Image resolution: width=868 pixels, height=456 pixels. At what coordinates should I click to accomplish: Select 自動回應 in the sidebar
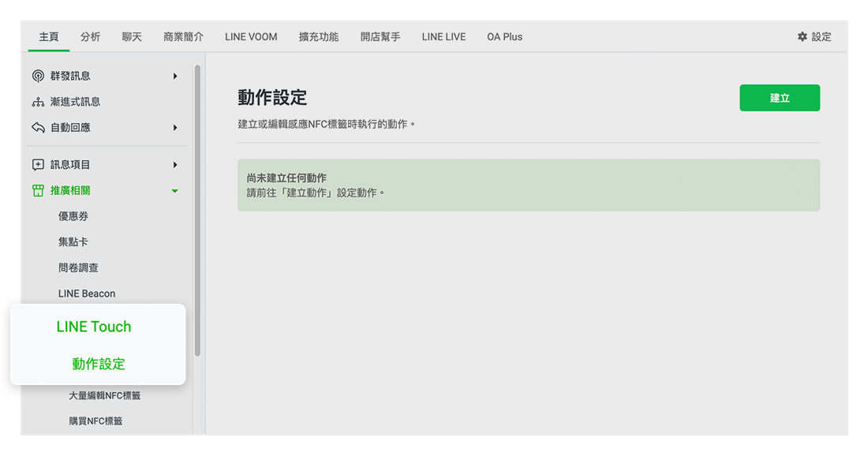tap(70, 128)
